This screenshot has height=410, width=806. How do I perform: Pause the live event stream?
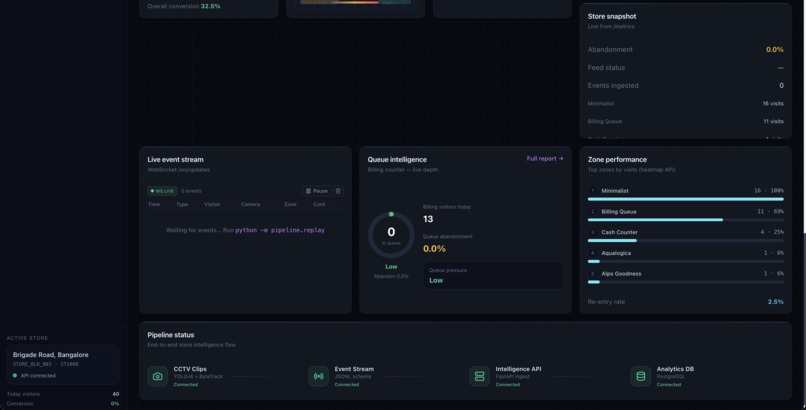click(x=317, y=191)
